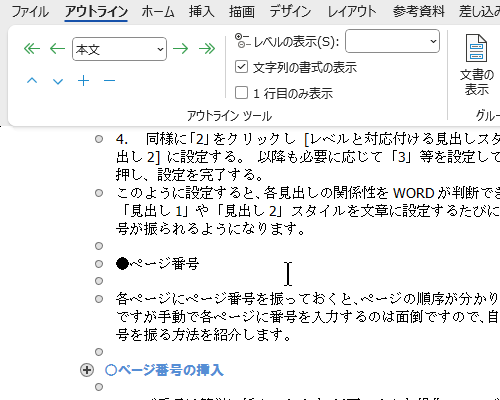
Task: Click the list item text 4. 同様に「2」をクリックし
Action: [x=308, y=157]
